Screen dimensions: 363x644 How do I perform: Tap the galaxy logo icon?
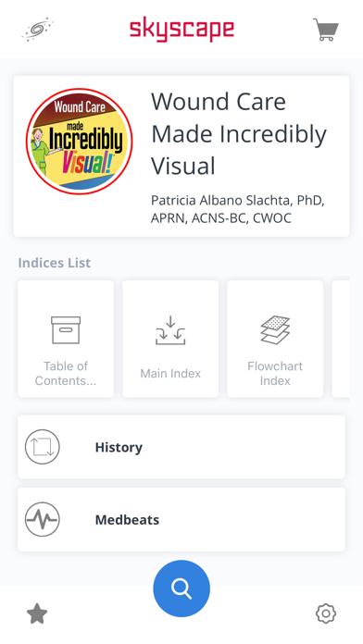pyautogui.click(x=37, y=30)
